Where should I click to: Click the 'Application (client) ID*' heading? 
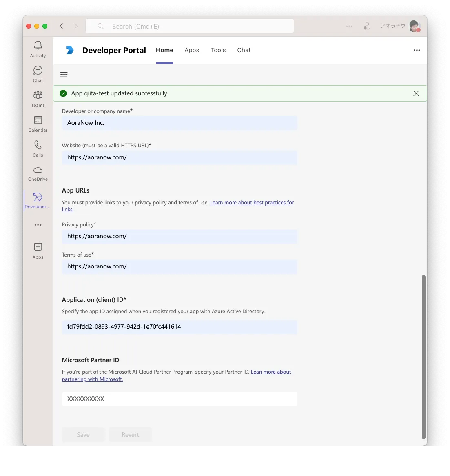coord(94,300)
